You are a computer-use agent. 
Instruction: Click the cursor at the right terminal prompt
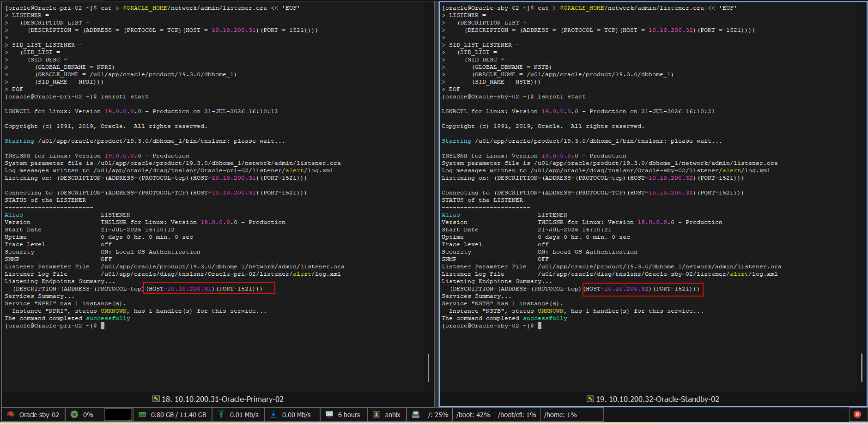click(540, 326)
